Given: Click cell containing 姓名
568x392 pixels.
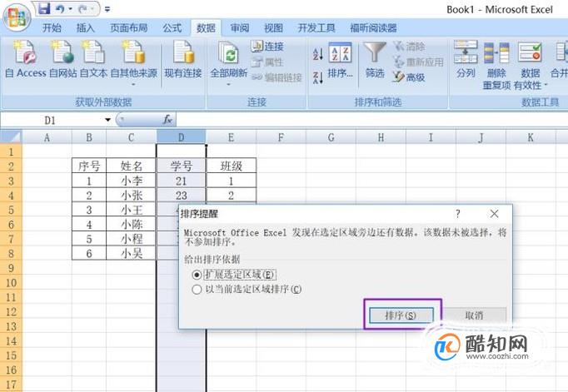Looking at the screenshot, I should (131, 166).
